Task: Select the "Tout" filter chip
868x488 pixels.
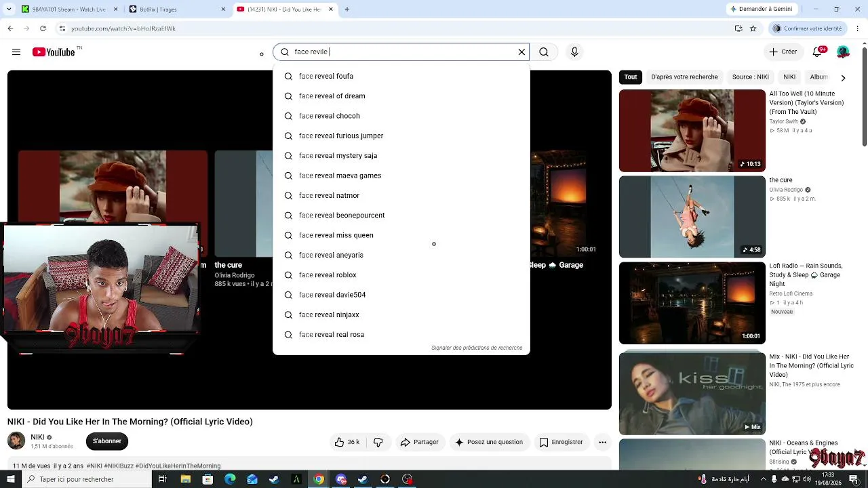Action: tap(631, 77)
